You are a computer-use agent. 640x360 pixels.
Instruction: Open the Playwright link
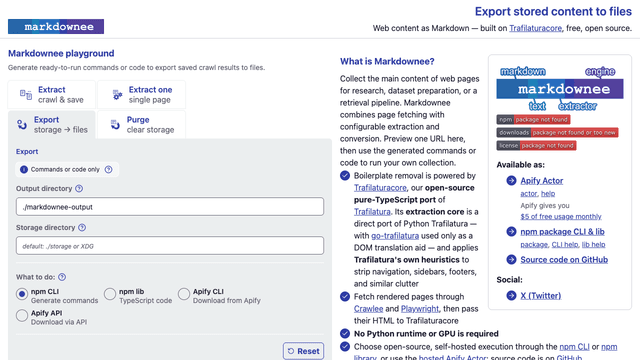[420, 309]
